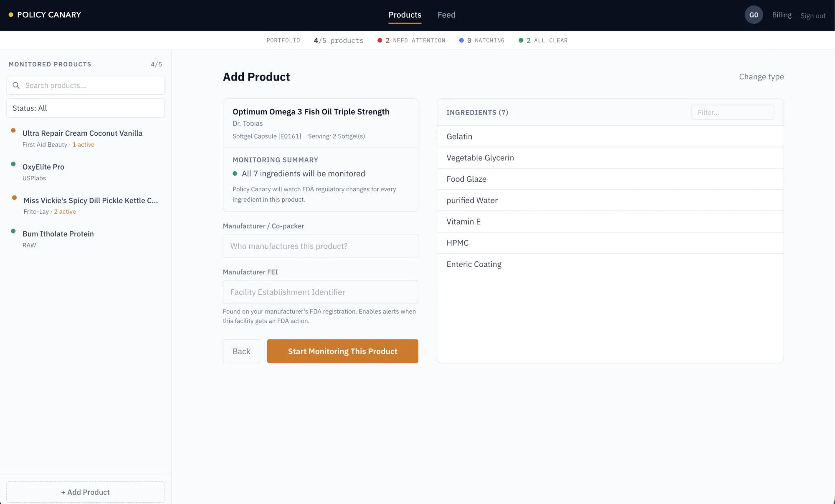Select the Food Glaze ingredient row
This screenshot has width=835, height=504.
pyautogui.click(x=610, y=179)
